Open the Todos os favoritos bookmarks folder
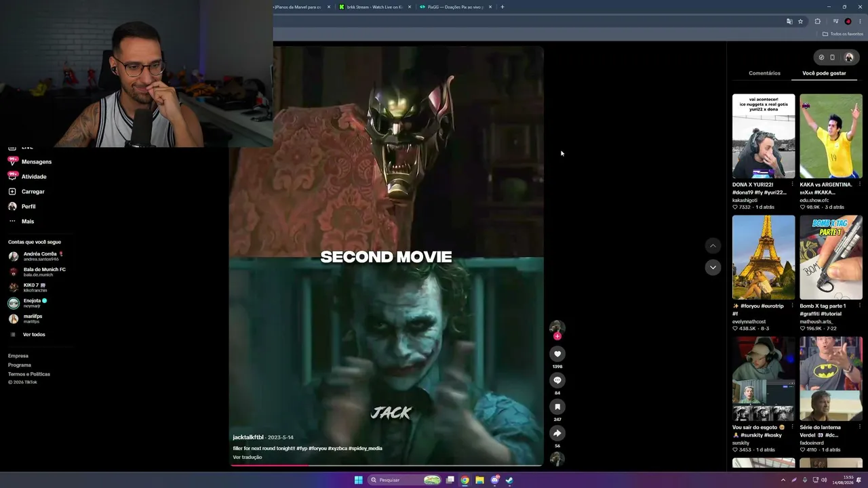The width and height of the screenshot is (868, 488). coord(843,34)
